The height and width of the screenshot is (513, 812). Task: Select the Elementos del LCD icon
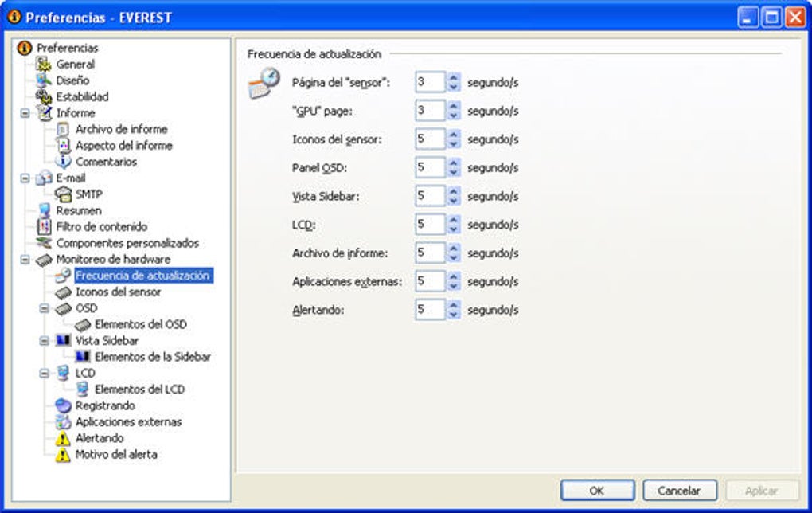82,390
